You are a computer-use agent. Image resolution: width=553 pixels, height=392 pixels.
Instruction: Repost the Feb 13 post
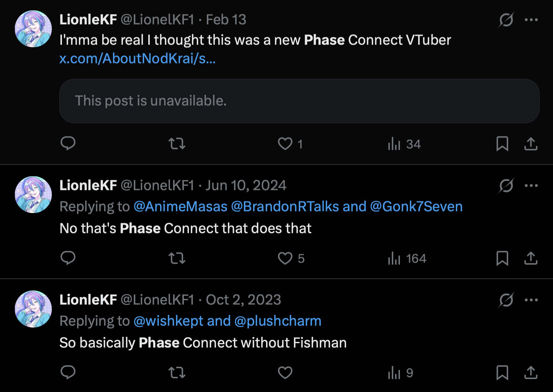tap(177, 143)
